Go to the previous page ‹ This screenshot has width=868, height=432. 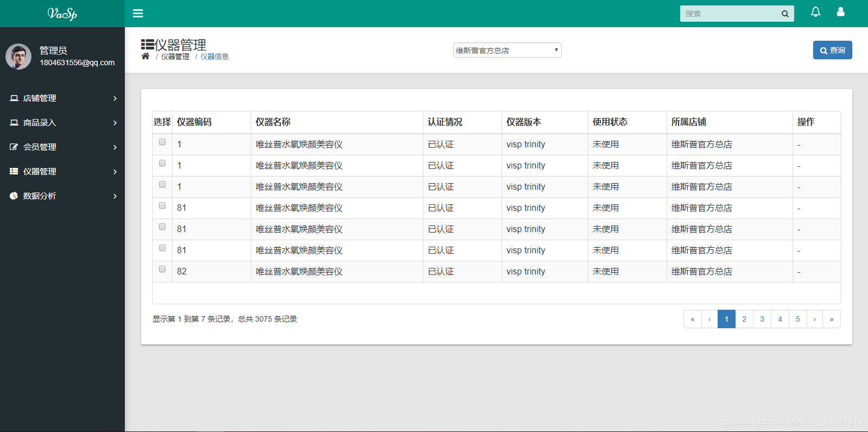[x=709, y=319]
